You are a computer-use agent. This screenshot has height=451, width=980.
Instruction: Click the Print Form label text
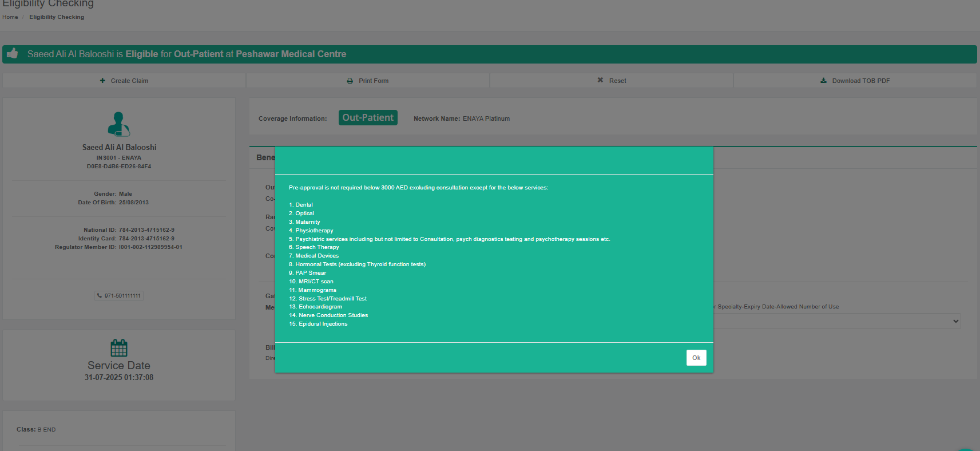click(x=374, y=81)
